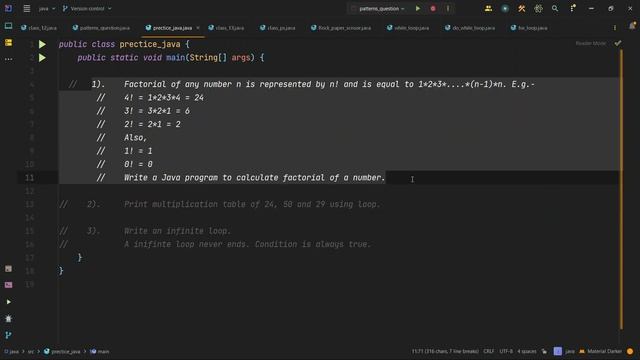The image size is (640, 360).
Task: Open the build tools hammer-wrench icon
Action: (522, 8)
